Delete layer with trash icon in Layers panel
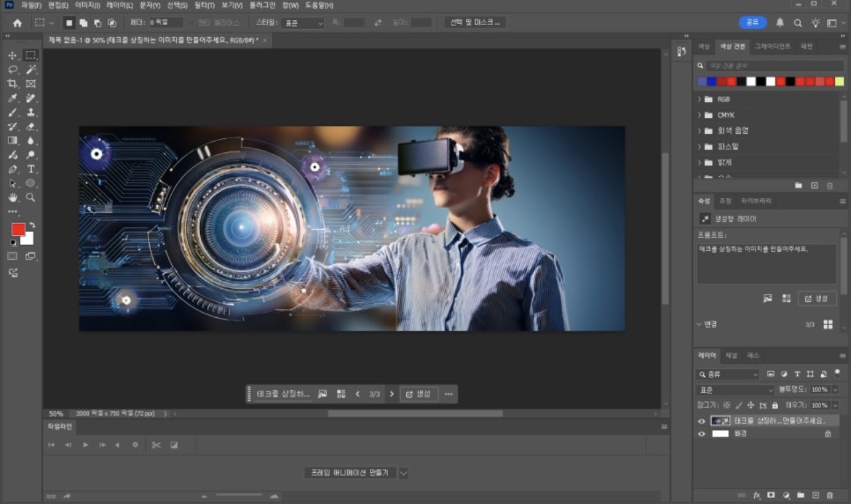The image size is (851, 504). (x=830, y=495)
